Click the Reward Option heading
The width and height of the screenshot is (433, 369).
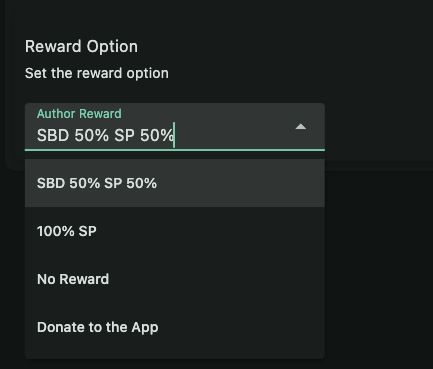[x=81, y=46]
